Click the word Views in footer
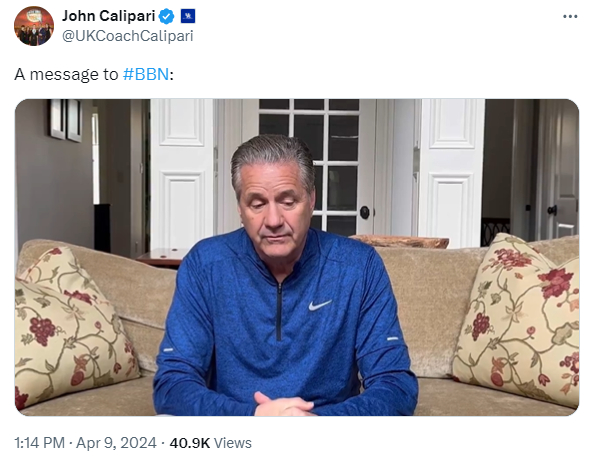Image resolution: width=593 pixels, height=460 pixels. (233, 443)
